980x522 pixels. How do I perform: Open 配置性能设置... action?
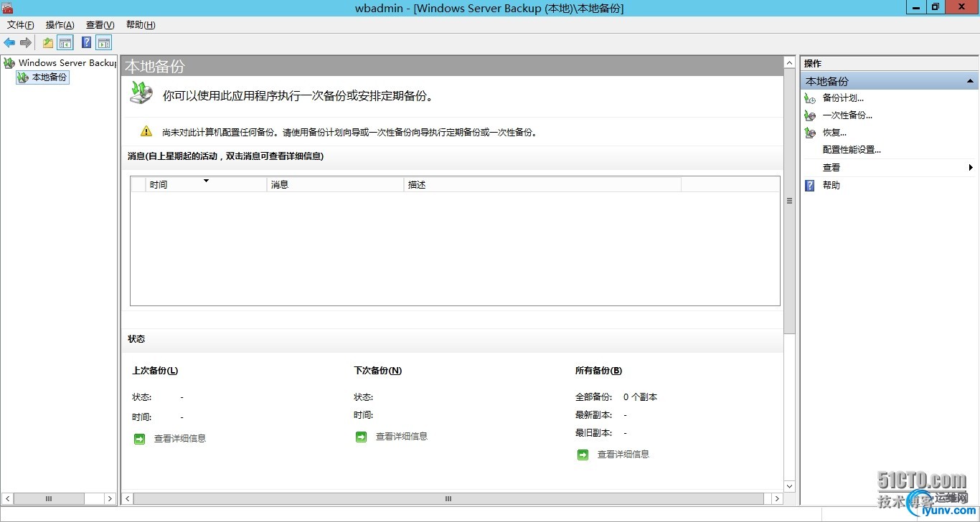[x=852, y=150]
